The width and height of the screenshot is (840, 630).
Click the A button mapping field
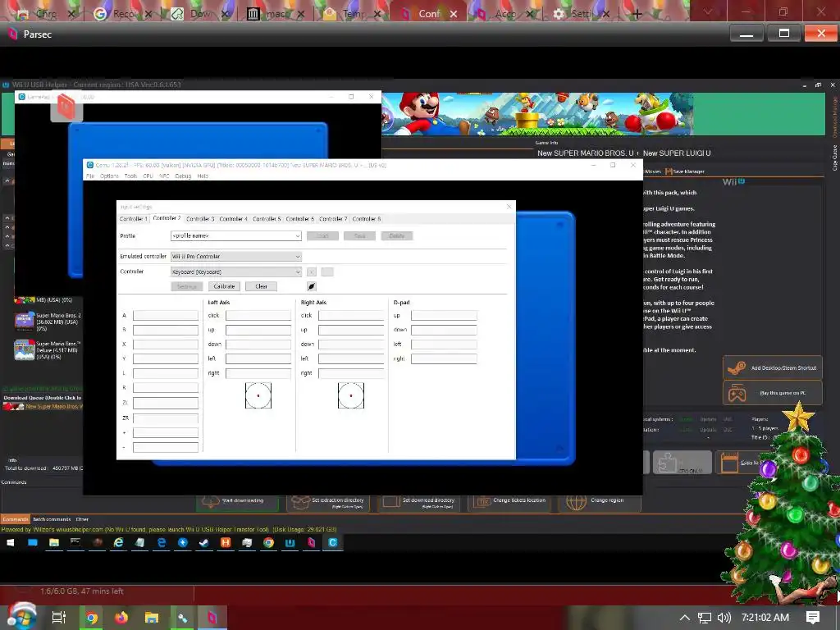[x=166, y=316]
